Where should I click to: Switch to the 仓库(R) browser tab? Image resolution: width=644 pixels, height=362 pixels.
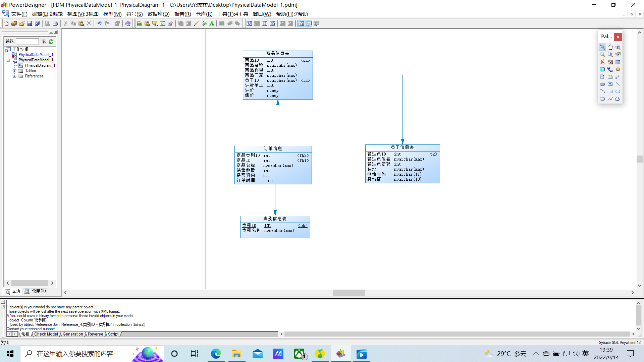(x=35, y=291)
